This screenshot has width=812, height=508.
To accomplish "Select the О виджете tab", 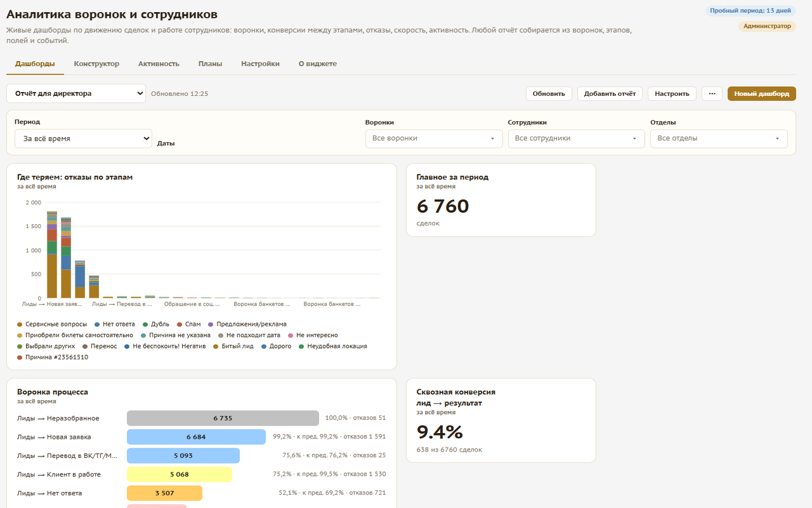I will [318, 63].
